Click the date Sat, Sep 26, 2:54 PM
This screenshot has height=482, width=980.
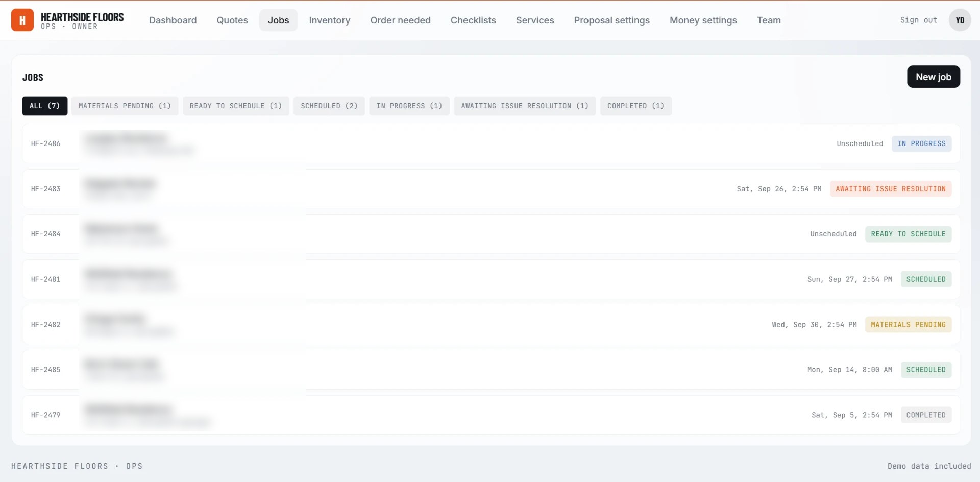[x=779, y=189]
